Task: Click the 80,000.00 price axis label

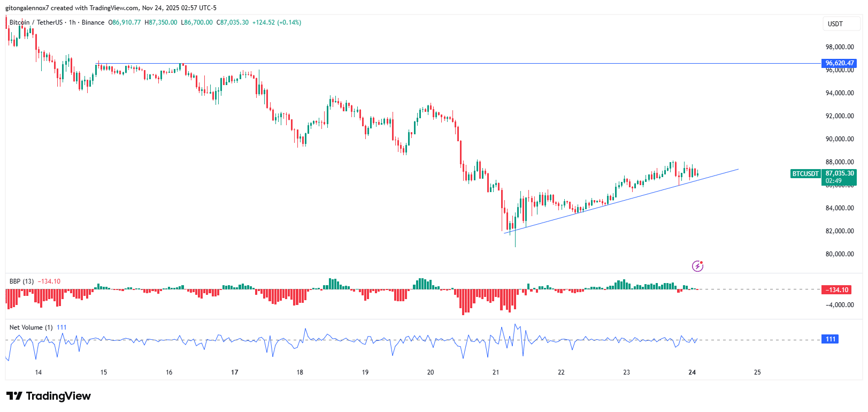Action: click(x=839, y=254)
